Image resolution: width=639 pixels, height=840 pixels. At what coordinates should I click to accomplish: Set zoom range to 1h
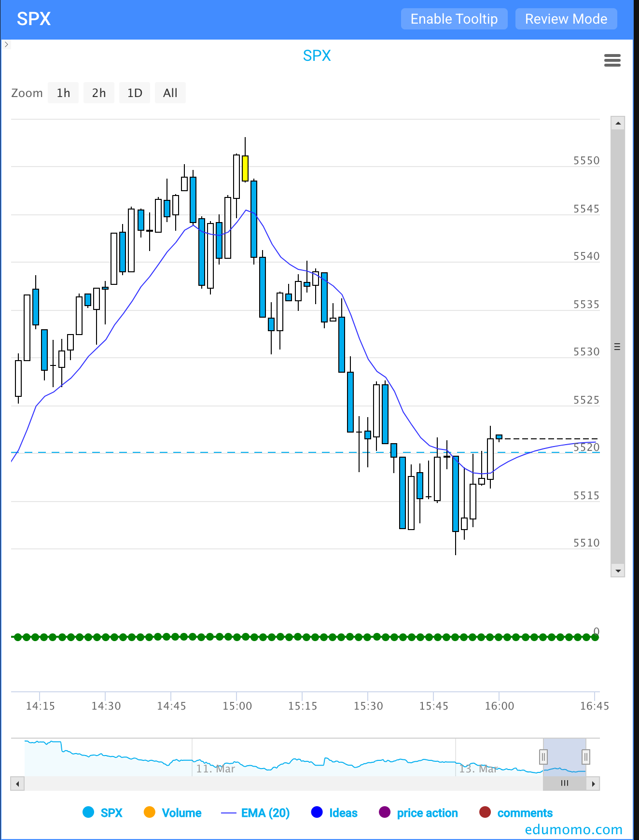tap(63, 93)
